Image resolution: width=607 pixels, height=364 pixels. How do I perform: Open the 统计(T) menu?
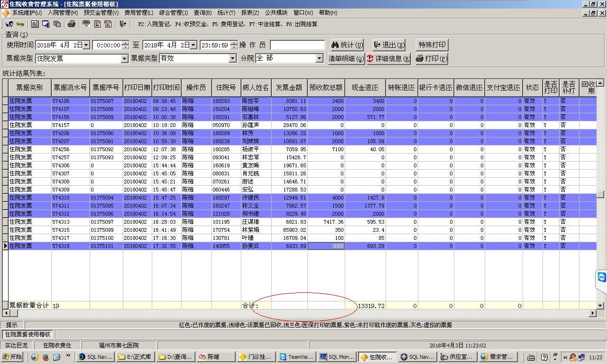(x=226, y=13)
